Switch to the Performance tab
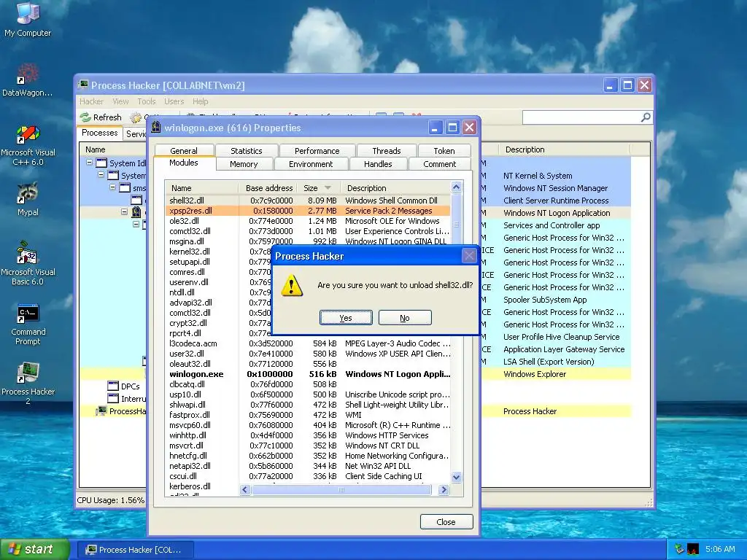The image size is (747, 560). tap(317, 150)
